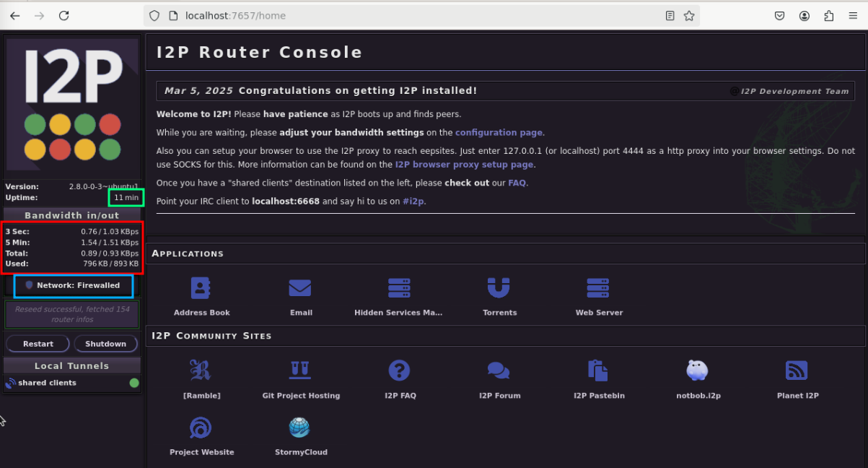Viewport: 868px width, 468px height.
Task: Click the 3 Sec bandwidth value 0.76 / 1.03 KBps
Action: coord(110,231)
